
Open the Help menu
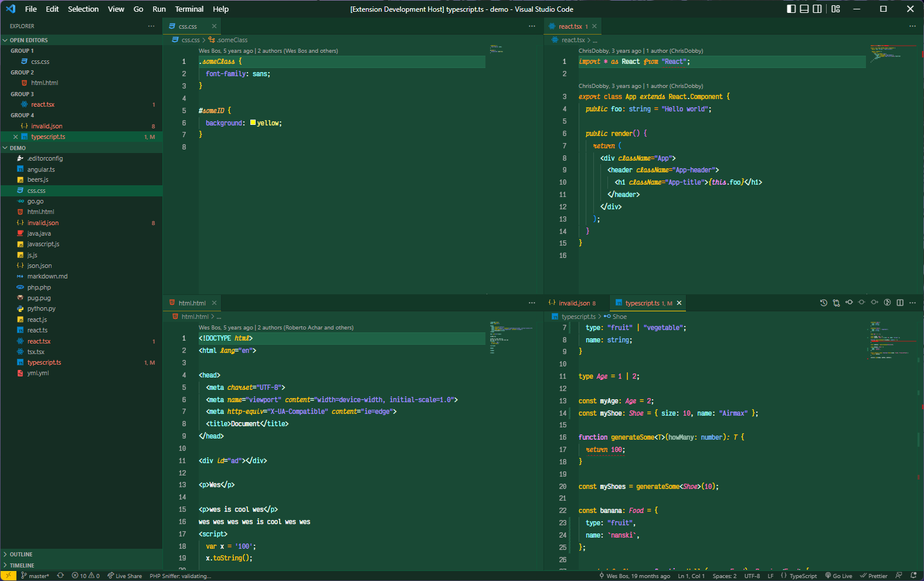[x=221, y=9]
